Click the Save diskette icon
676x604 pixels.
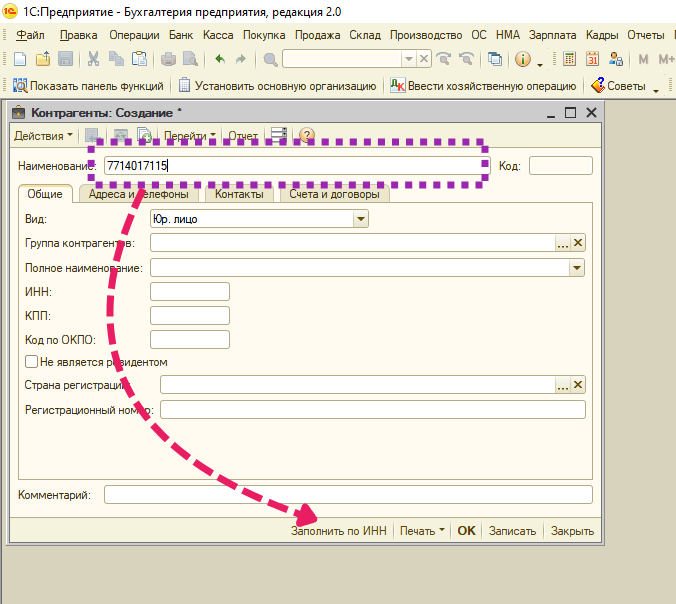point(65,59)
